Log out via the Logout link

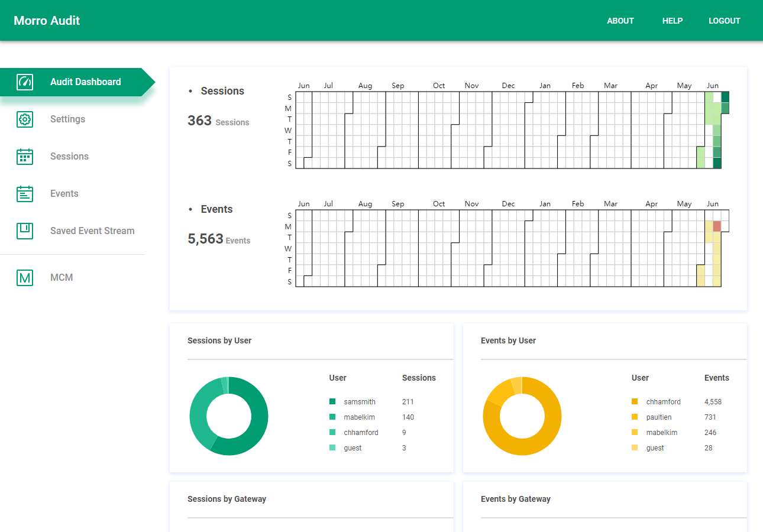(x=725, y=21)
